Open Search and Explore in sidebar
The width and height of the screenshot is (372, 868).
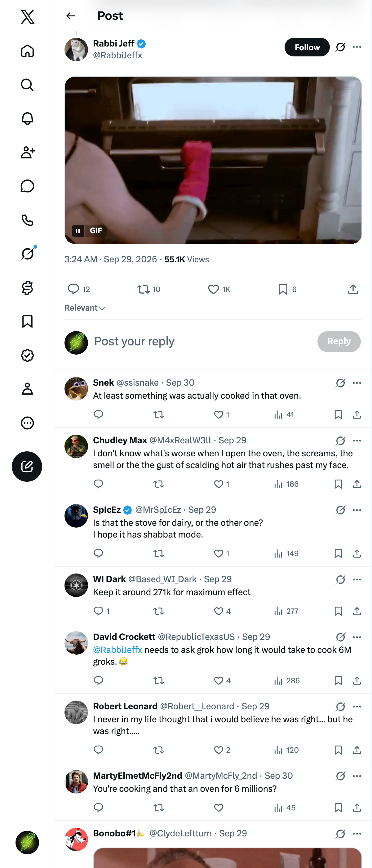[27, 85]
